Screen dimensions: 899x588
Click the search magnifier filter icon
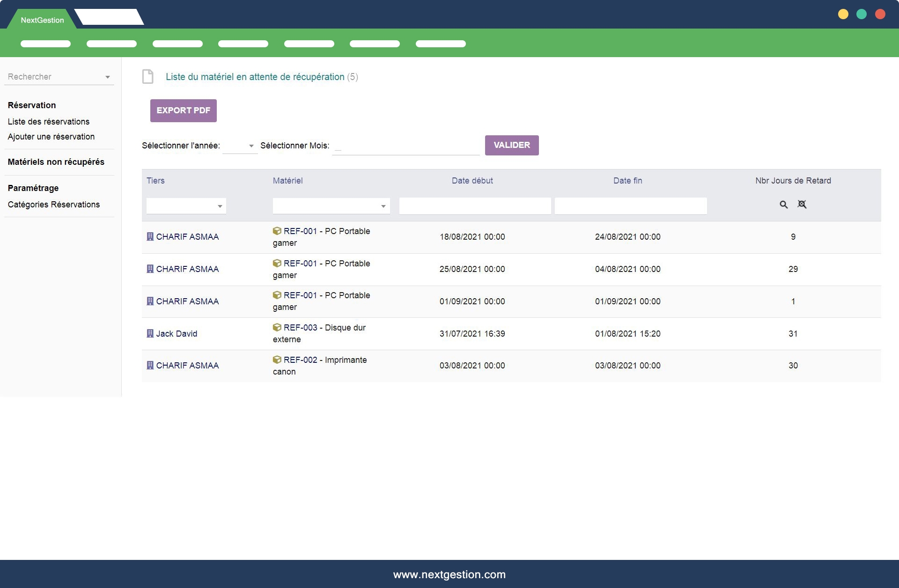point(783,205)
